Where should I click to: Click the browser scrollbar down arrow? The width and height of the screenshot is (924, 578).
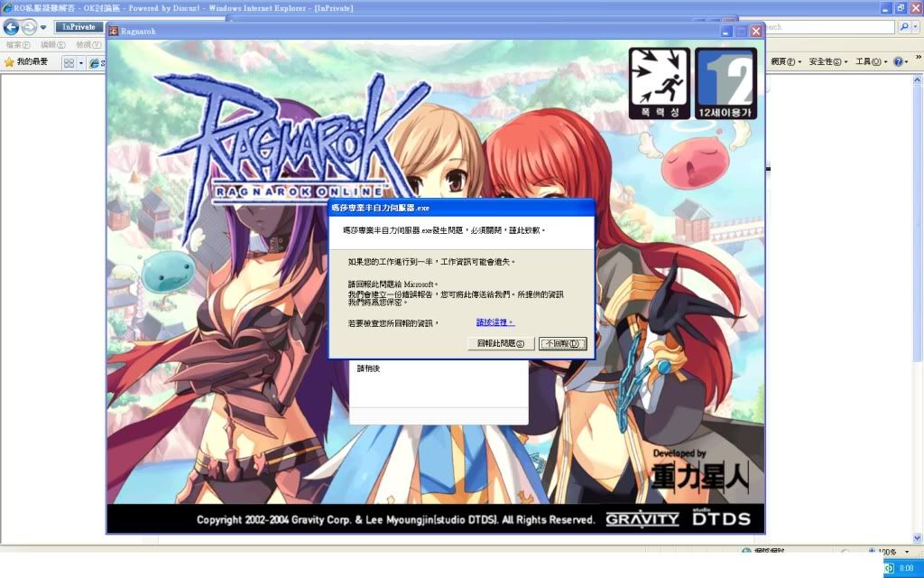click(918, 538)
